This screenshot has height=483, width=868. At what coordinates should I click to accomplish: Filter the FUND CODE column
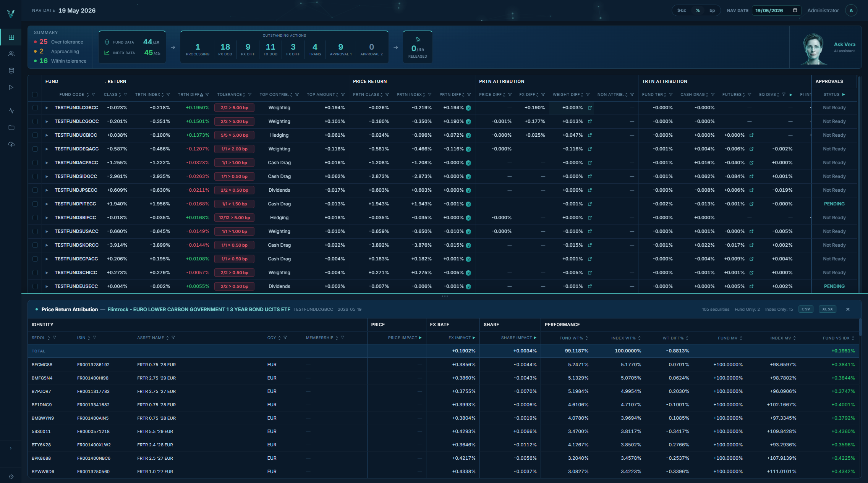click(x=94, y=95)
